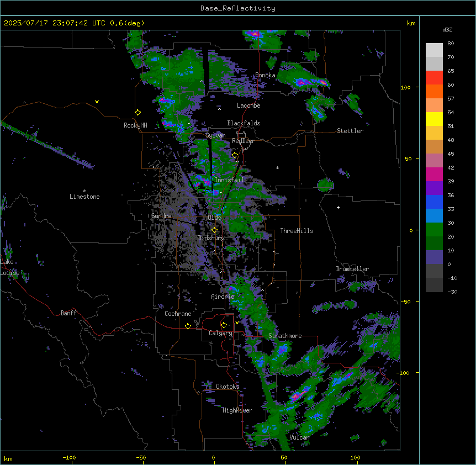Select the km unit label at the bottom left
Viewport: 476px width, 465px height.
click(x=8, y=458)
